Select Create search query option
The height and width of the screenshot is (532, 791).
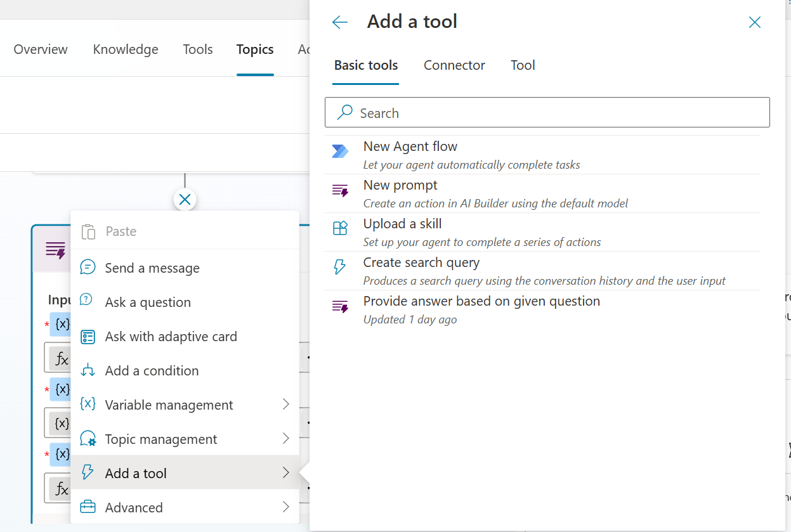(543, 271)
